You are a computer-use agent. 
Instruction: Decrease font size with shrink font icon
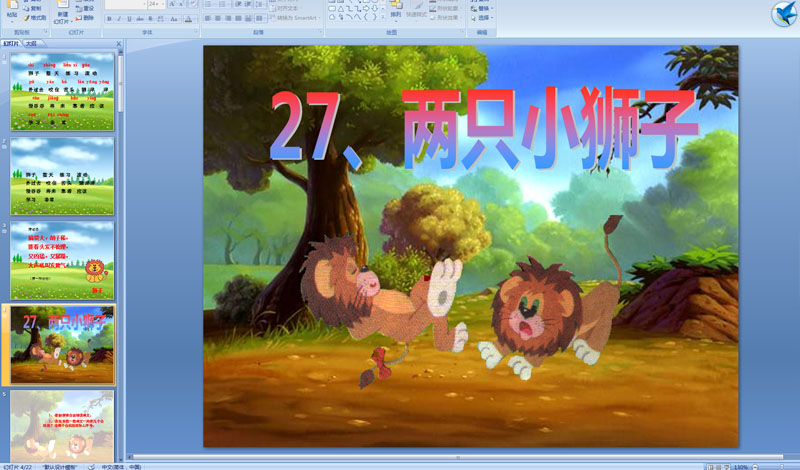point(181,4)
